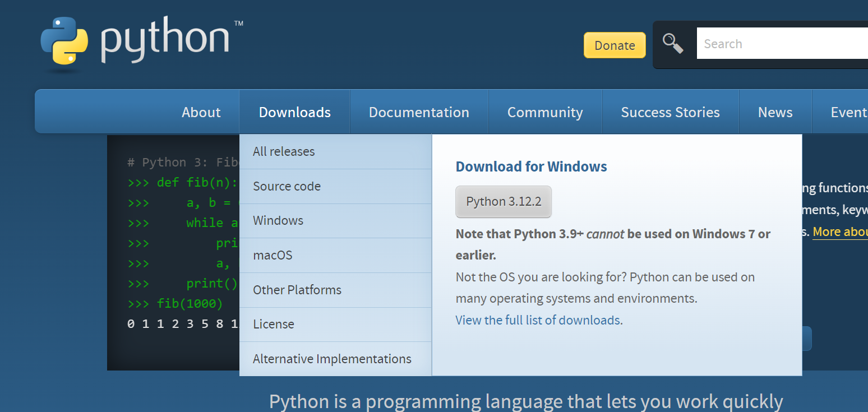Viewport: 868px width, 412px height.
Task: Open the More about link
Action: click(840, 232)
